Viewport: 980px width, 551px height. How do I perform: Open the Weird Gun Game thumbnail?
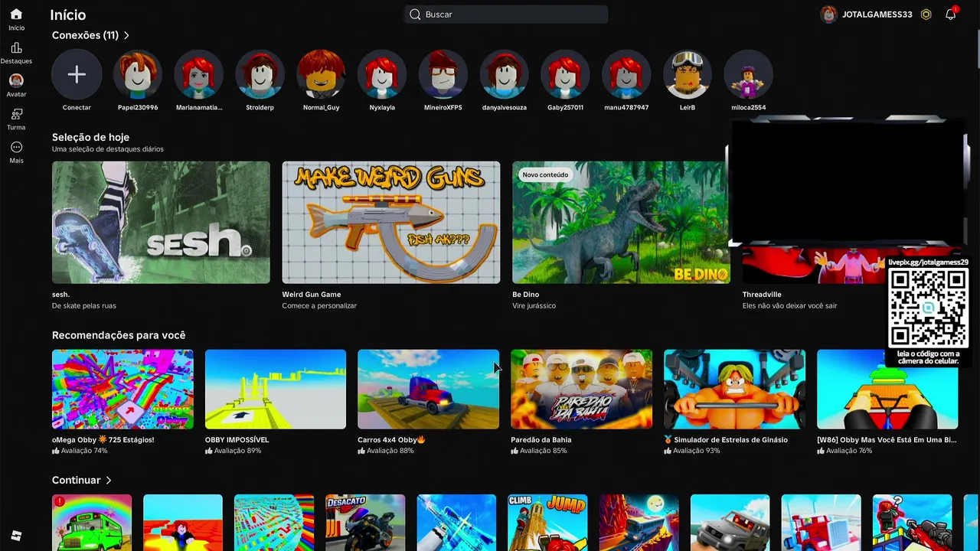click(x=391, y=222)
